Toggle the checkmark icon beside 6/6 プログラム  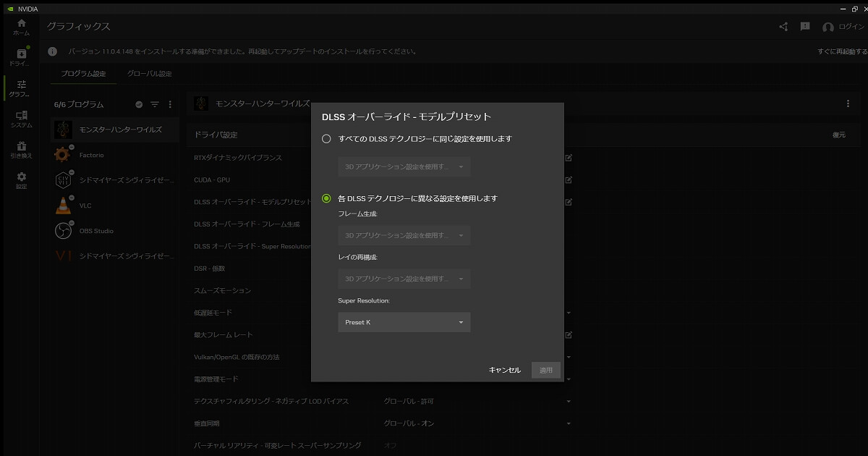[x=137, y=104]
